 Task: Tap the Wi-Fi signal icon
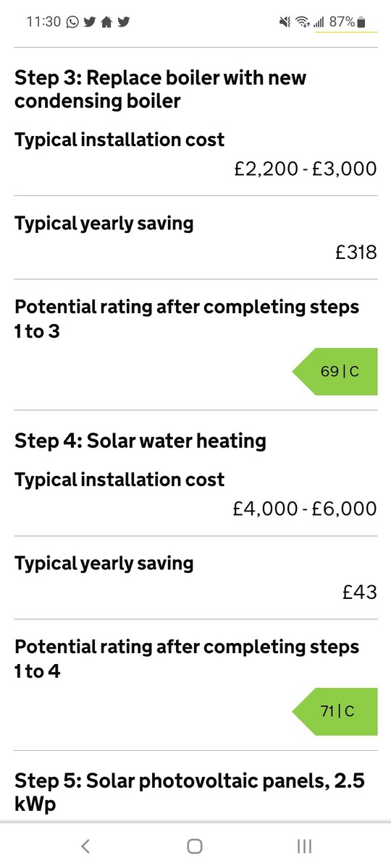(302, 22)
